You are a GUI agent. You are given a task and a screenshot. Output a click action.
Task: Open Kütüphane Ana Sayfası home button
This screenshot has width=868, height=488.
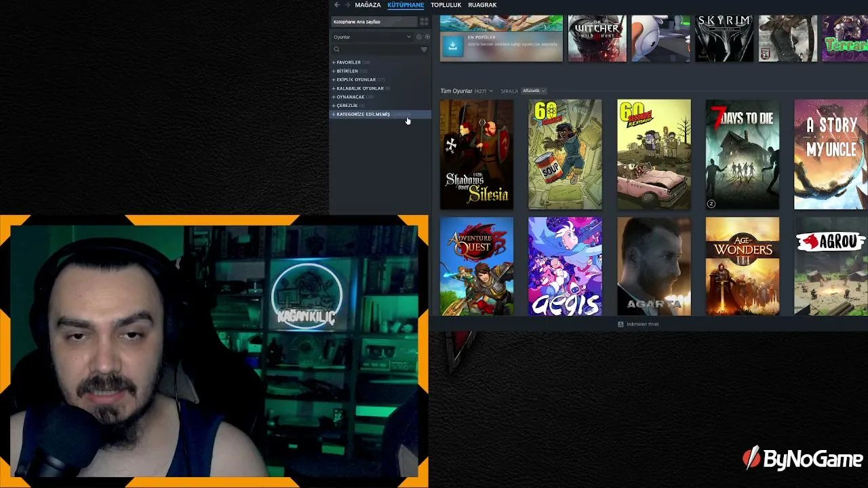[374, 22]
